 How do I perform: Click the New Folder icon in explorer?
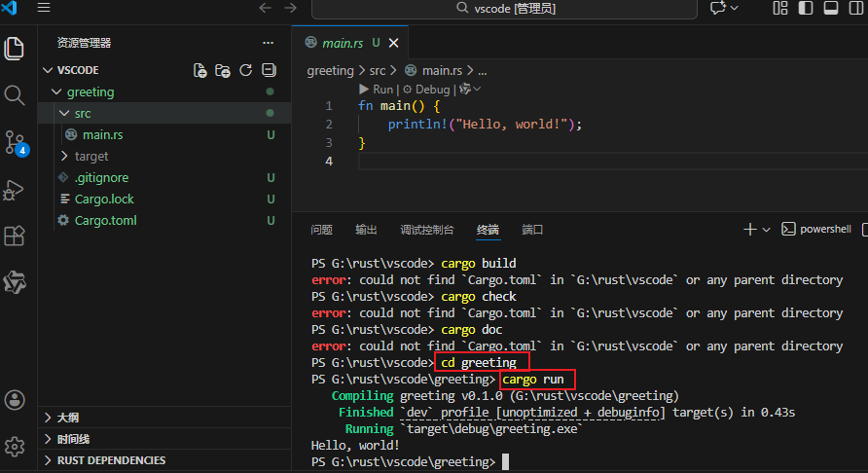(x=223, y=70)
